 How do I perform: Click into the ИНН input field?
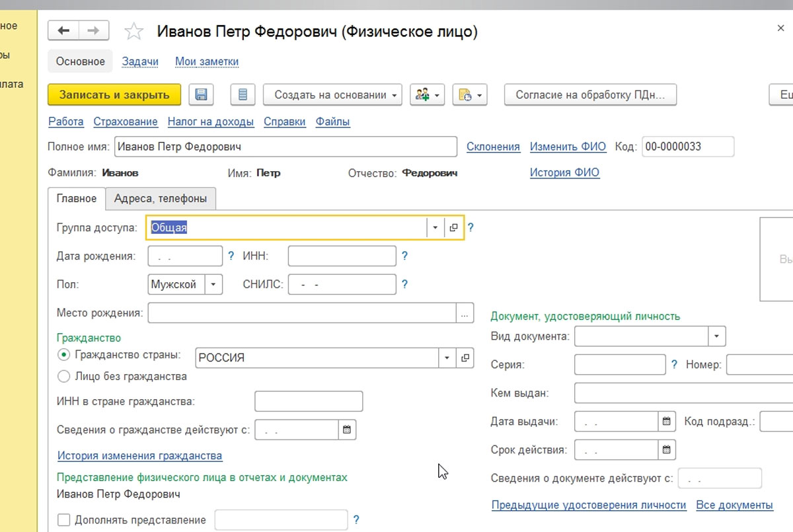point(342,256)
